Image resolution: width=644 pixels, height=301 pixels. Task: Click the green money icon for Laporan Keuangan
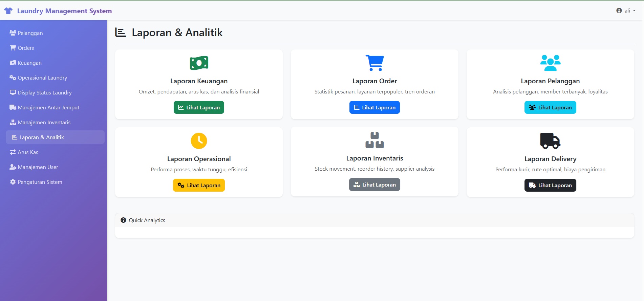pos(199,63)
